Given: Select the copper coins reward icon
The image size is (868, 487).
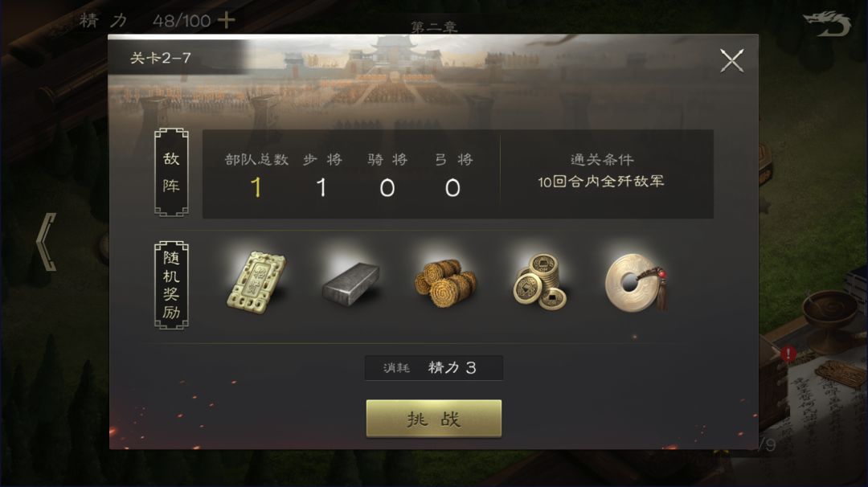Looking at the screenshot, I should pyautogui.click(x=540, y=281).
